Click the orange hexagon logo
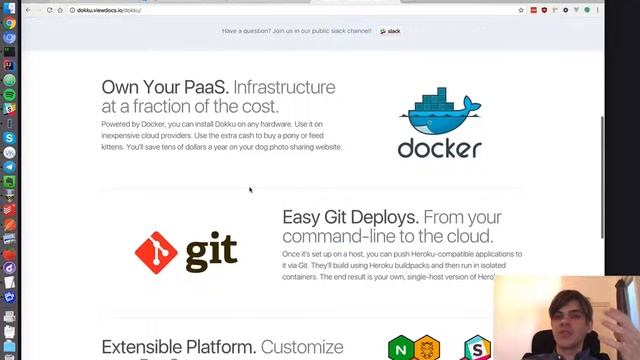 click(x=427, y=348)
